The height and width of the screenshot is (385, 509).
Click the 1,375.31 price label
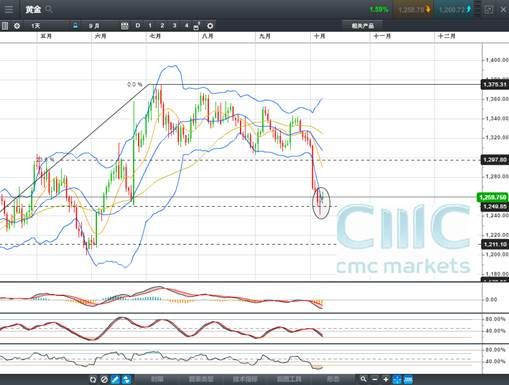[x=495, y=85]
